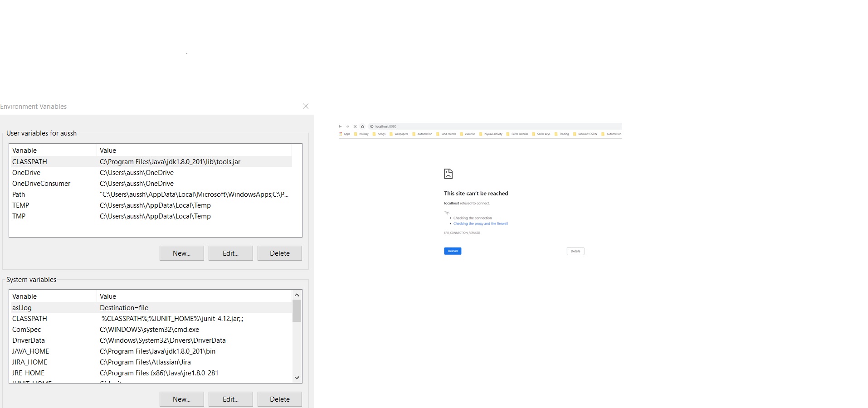Screen dimensions: 868x408
Task: Click the system variables scrollbar thumb
Action: (297, 311)
